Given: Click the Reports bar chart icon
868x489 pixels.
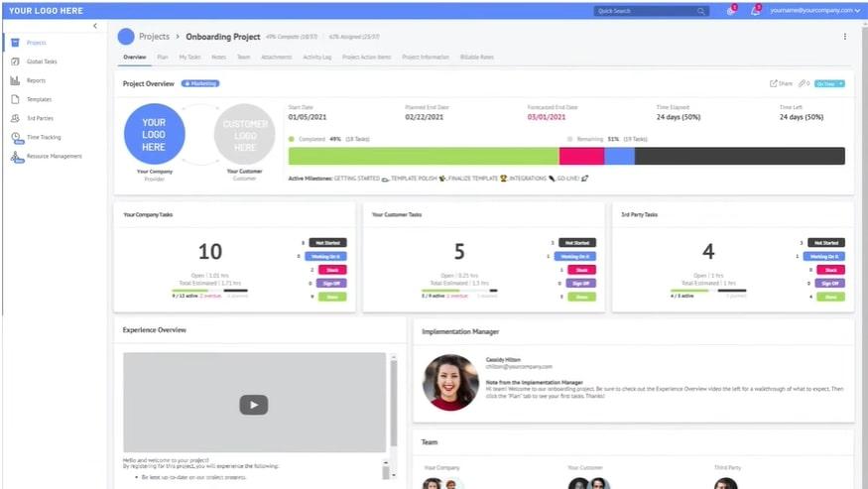Looking at the screenshot, I should pyautogui.click(x=15, y=80).
